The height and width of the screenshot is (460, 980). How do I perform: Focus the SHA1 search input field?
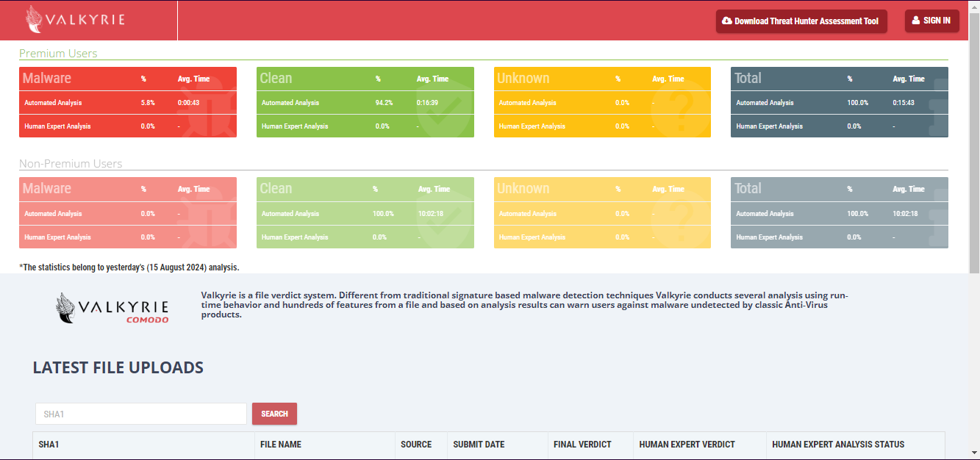pyautogui.click(x=141, y=414)
